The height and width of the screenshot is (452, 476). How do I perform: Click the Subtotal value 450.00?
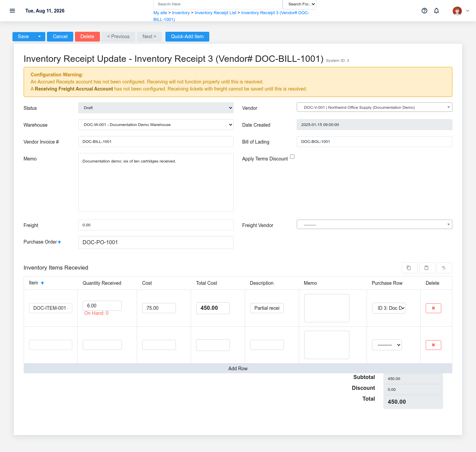point(413,379)
